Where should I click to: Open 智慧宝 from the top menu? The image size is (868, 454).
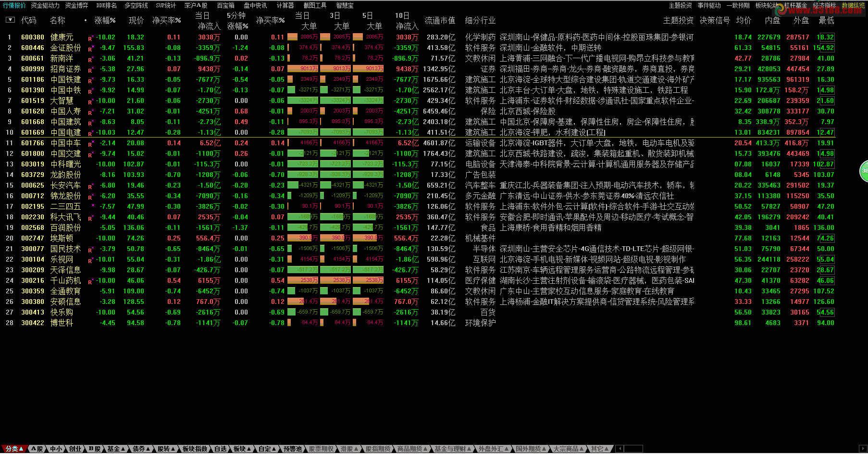point(345,5)
